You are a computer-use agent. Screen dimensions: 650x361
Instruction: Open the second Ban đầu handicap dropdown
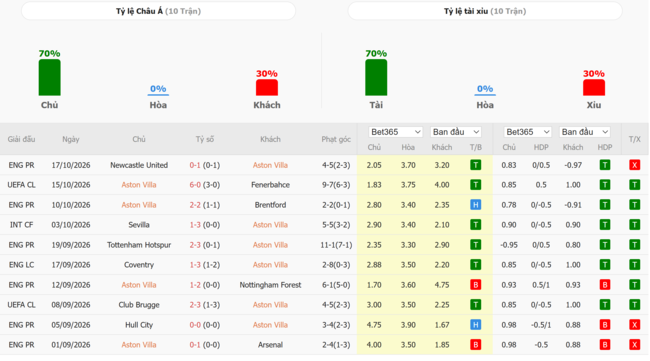coord(585,132)
